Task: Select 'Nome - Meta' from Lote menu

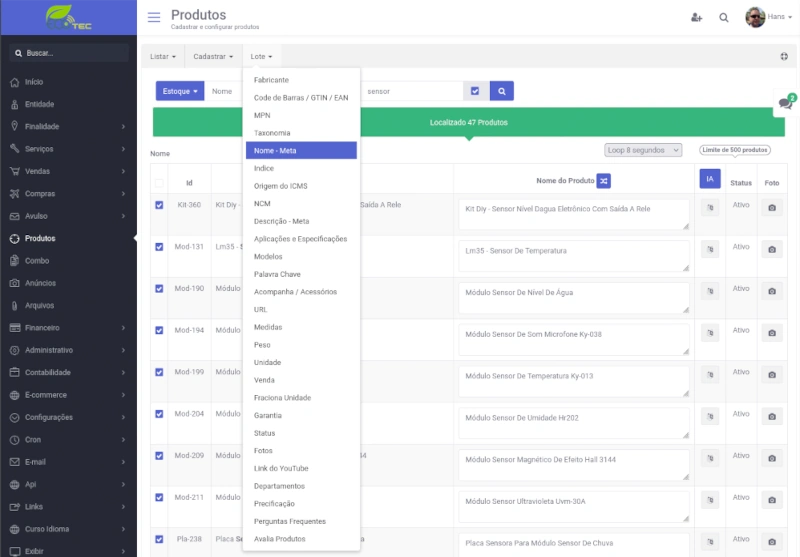Action: click(301, 150)
